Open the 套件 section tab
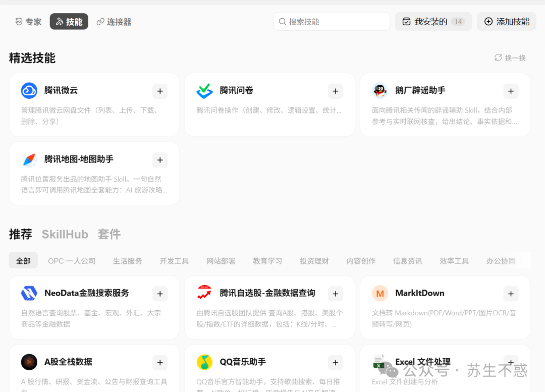 coord(109,234)
